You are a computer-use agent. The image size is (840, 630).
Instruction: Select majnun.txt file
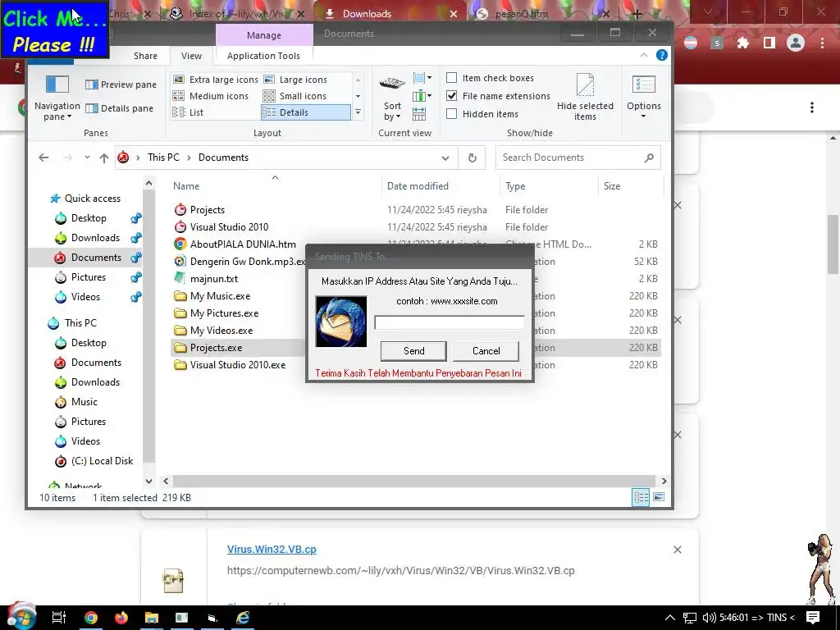(x=214, y=279)
